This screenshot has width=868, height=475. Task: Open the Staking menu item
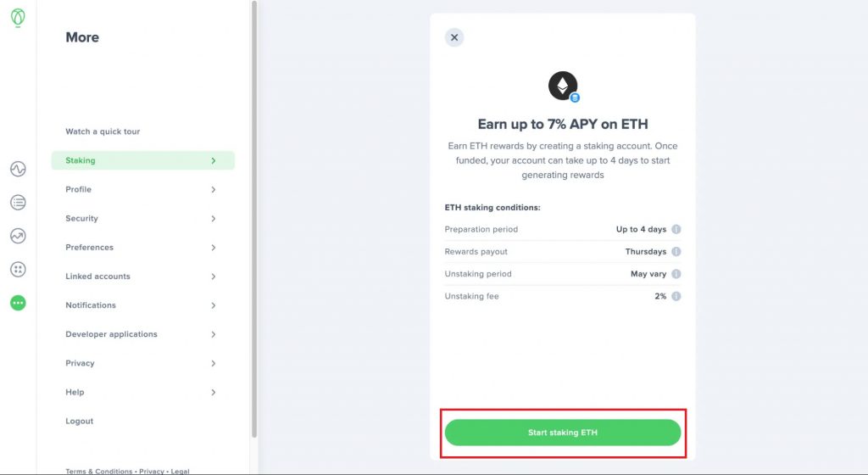tap(142, 160)
